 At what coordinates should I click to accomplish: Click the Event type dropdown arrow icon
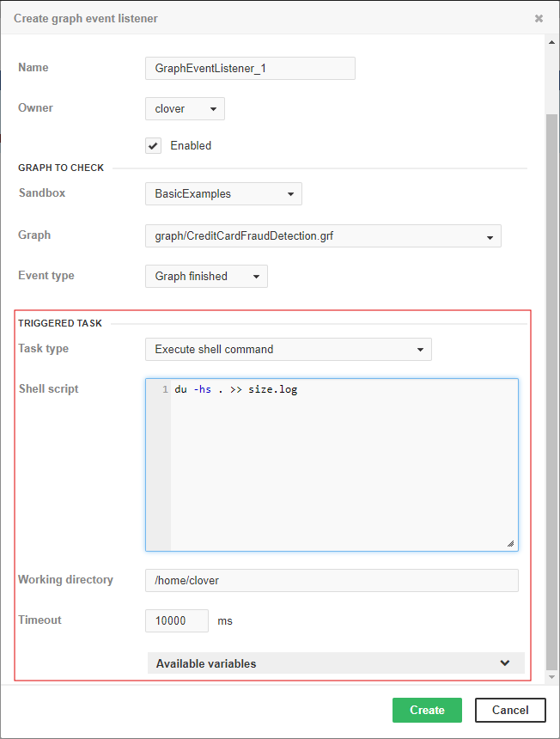click(255, 276)
